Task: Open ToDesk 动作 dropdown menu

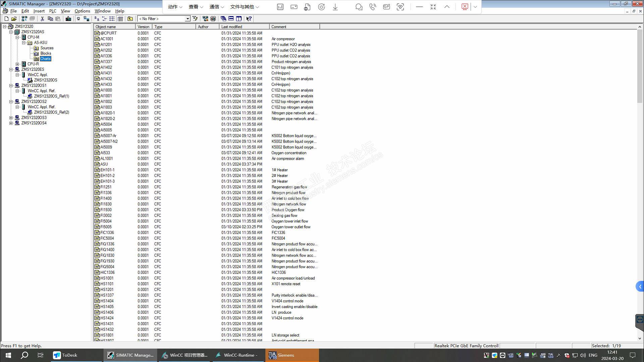Action: tap(175, 7)
